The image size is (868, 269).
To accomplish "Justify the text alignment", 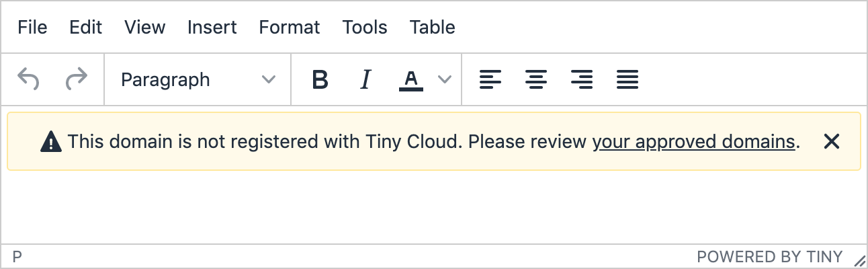I will 627,79.
